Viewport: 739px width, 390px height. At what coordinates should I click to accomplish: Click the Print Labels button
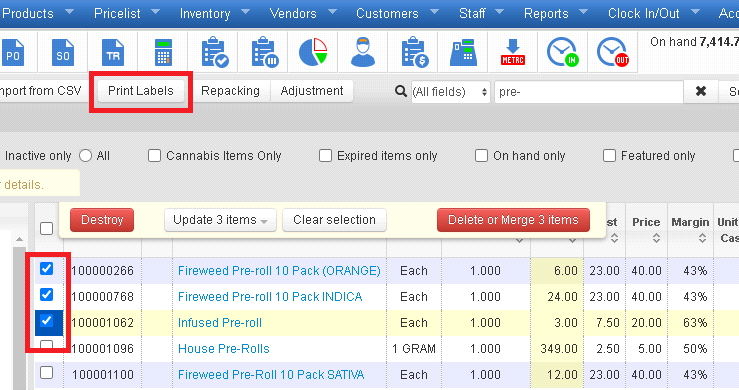click(x=140, y=91)
